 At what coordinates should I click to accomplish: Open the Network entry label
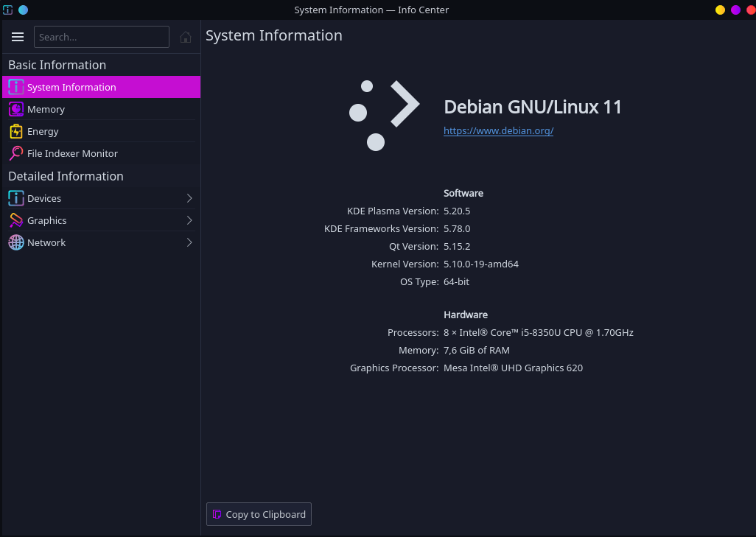(46, 242)
